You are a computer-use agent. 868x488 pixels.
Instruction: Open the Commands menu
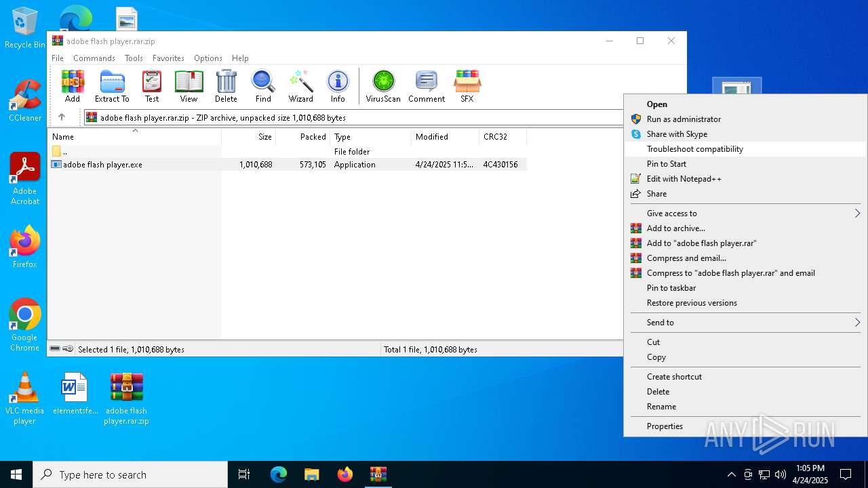(94, 58)
